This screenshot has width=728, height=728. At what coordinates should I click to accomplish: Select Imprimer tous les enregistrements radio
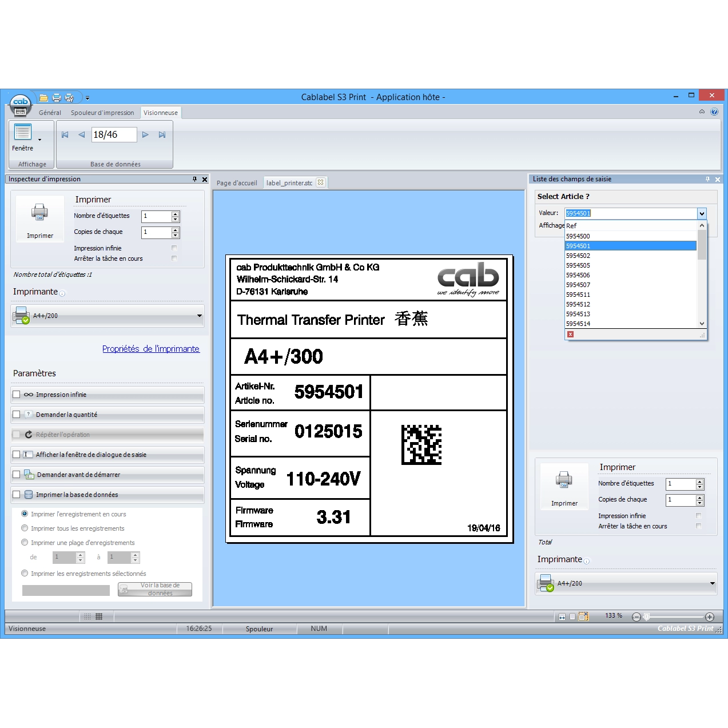[25, 528]
